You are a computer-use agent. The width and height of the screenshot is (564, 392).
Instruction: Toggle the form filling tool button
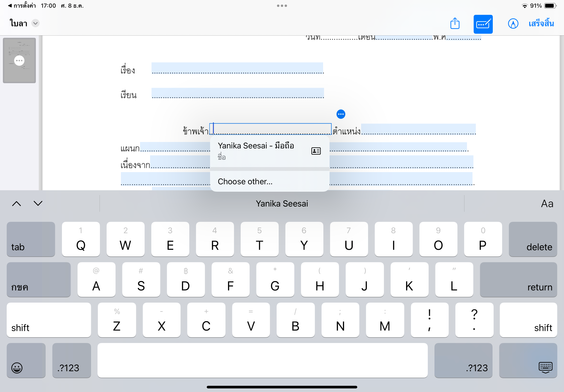point(483,24)
